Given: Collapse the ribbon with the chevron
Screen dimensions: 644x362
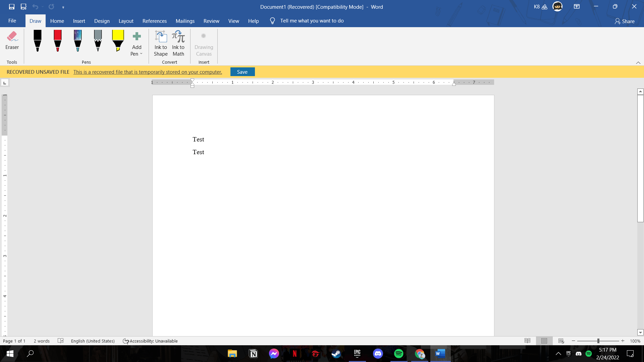Looking at the screenshot, I should (x=638, y=63).
